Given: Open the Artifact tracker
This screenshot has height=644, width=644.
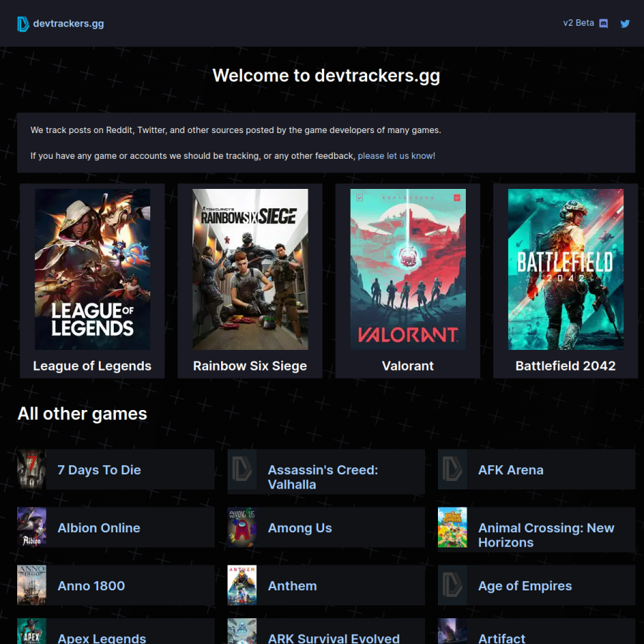Looking at the screenshot, I should click(502, 638).
